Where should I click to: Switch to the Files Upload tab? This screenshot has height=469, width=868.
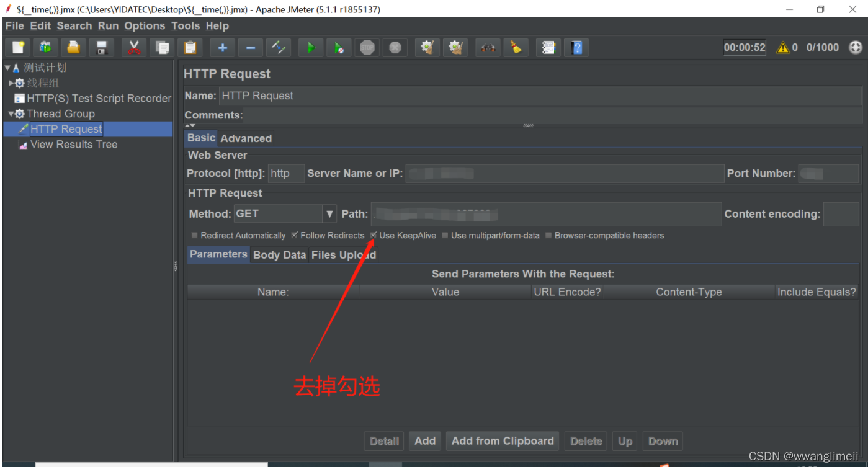343,255
